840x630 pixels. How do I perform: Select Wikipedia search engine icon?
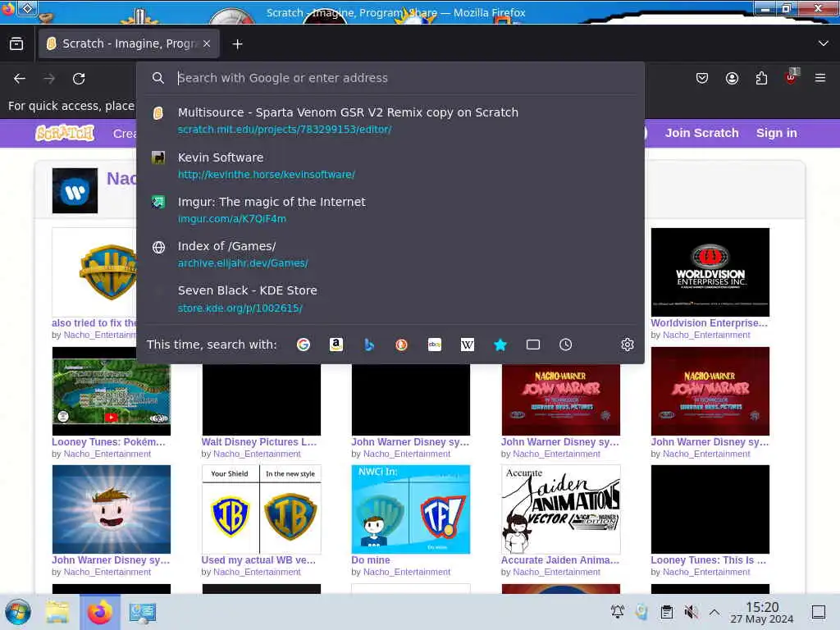click(467, 345)
